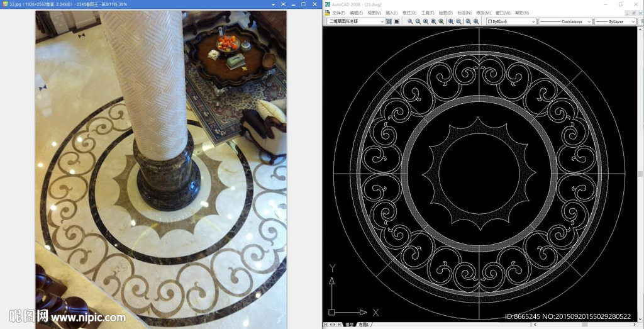Click the My Workspace icon beside the settings gear
This screenshot has height=329, width=644.
pos(397,21)
